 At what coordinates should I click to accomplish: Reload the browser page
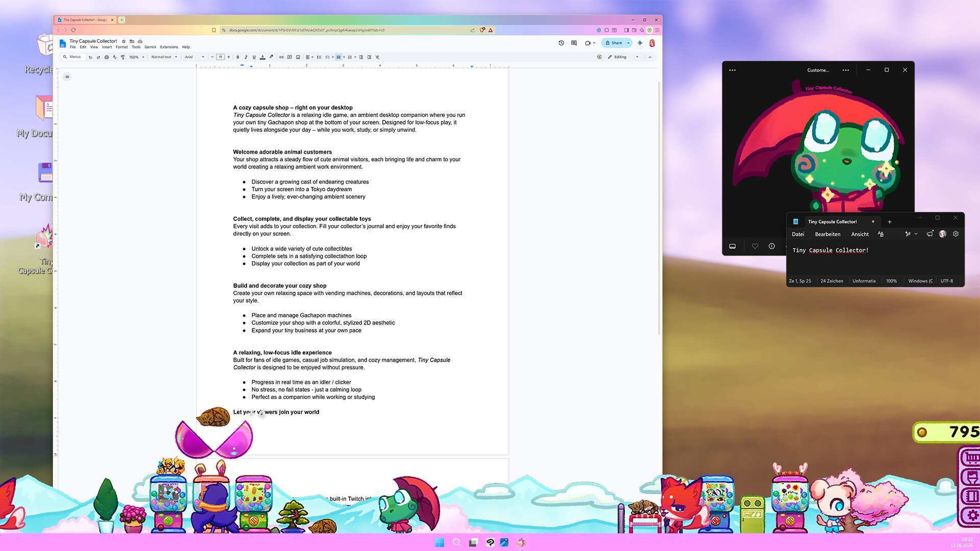pos(73,30)
